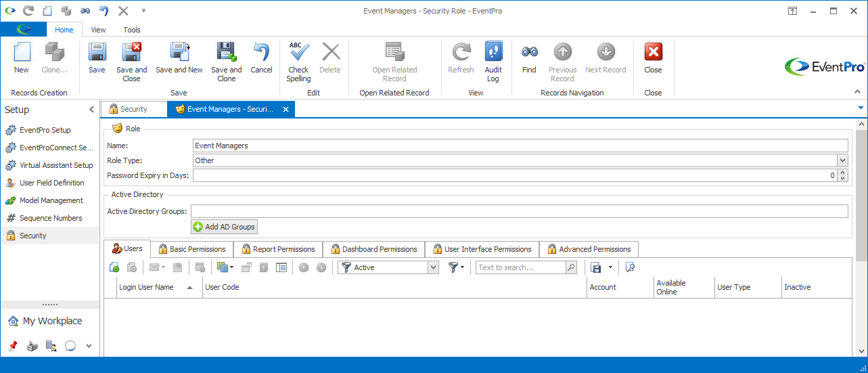Open the Dashboard Permissions tab
868x373 pixels.
click(x=373, y=249)
